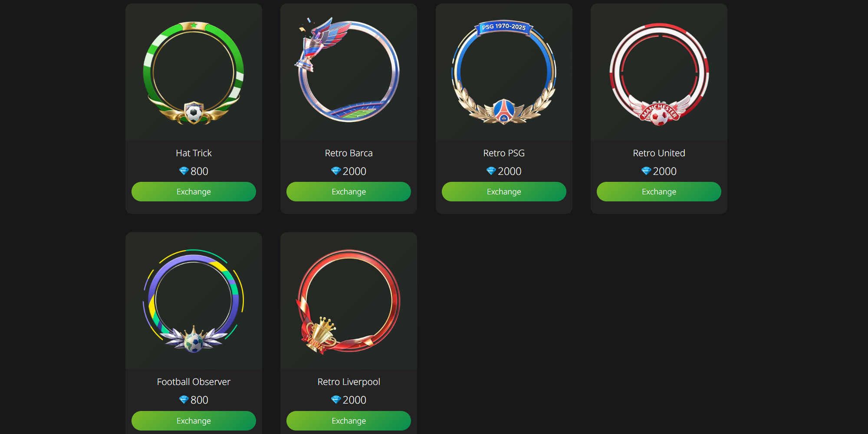Viewport: 868px width, 434px height.
Task: Click the diamond icon by Football Observer price
Action: coord(184,400)
